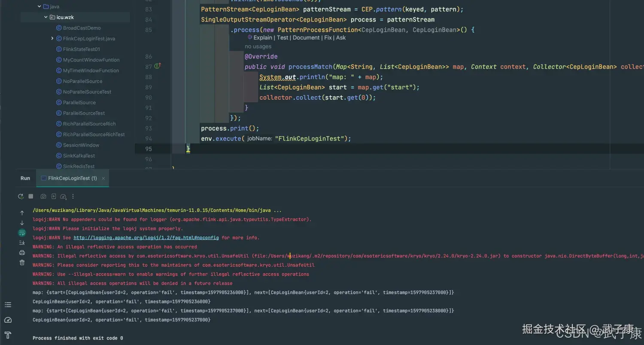The height and width of the screenshot is (345, 644).
Task: Take a thread dump with camera icon
Action: click(x=43, y=196)
